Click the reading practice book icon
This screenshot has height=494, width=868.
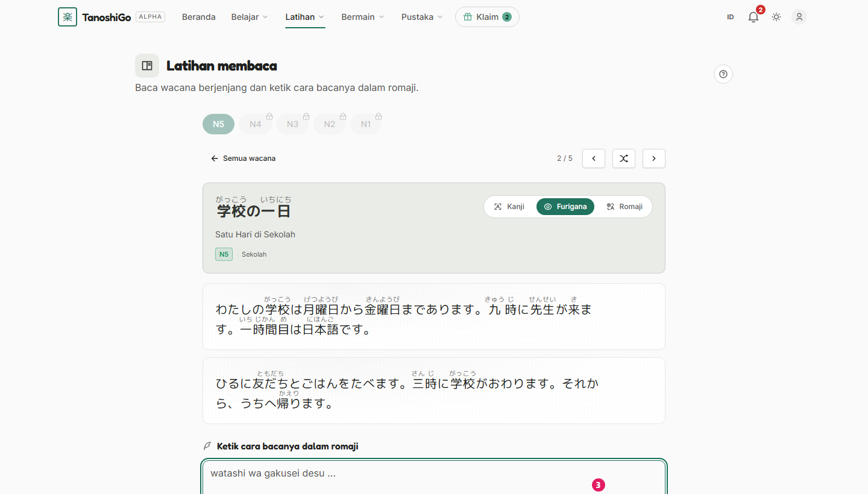tap(147, 66)
